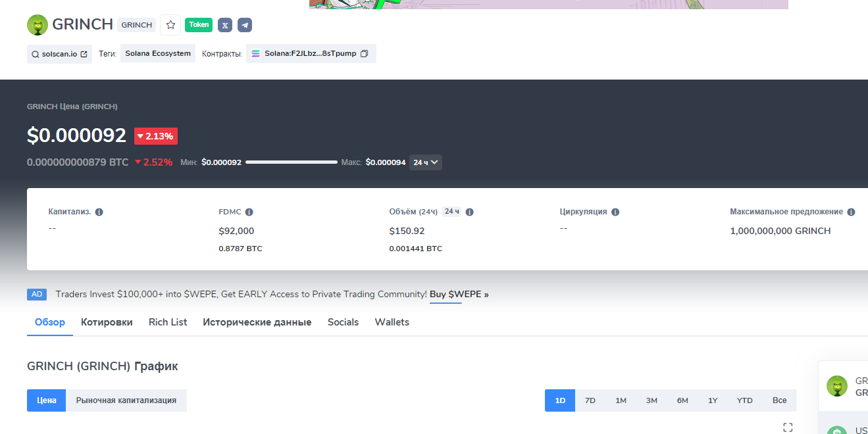Select the 3M chart range
The width and height of the screenshot is (868, 434).
(x=651, y=400)
